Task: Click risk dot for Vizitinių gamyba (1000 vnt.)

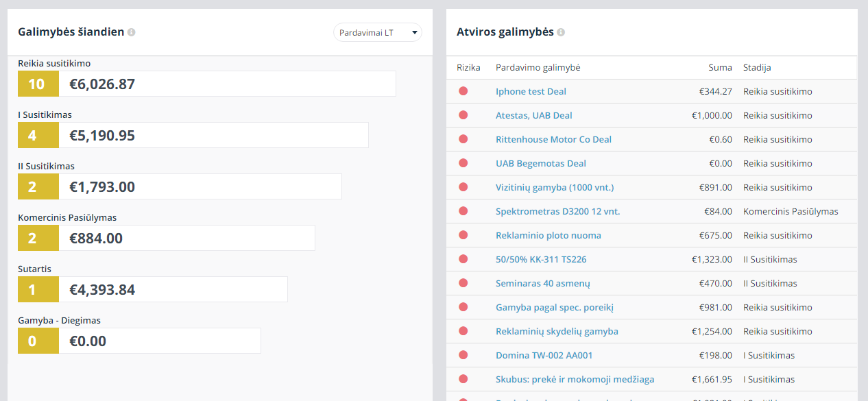Action: 463,187
